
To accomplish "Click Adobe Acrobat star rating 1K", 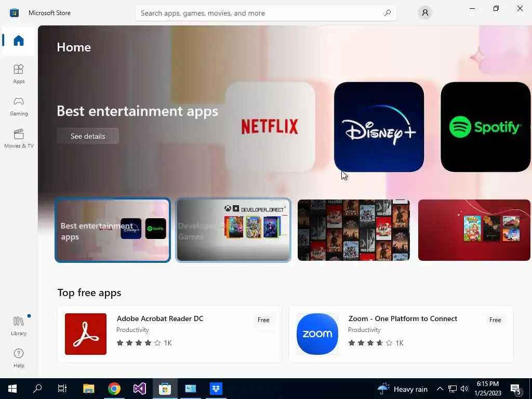I will tap(144, 343).
